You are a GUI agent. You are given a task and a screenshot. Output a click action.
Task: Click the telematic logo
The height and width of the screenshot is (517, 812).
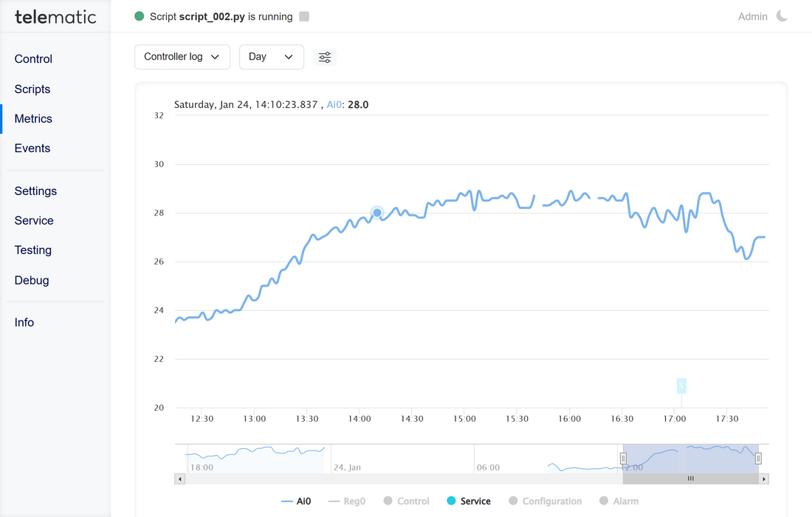pos(55,17)
